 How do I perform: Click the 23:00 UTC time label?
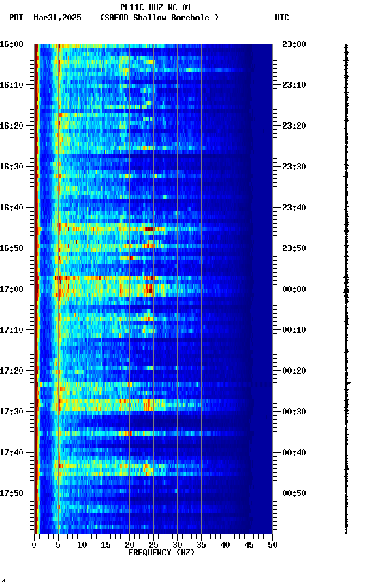pos(294,44)
